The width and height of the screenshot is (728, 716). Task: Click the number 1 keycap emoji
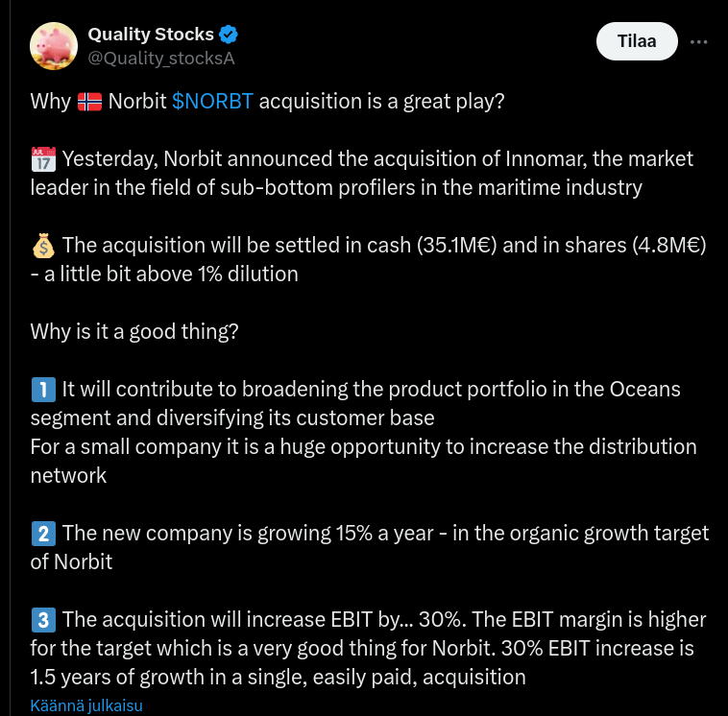point(44,390)
